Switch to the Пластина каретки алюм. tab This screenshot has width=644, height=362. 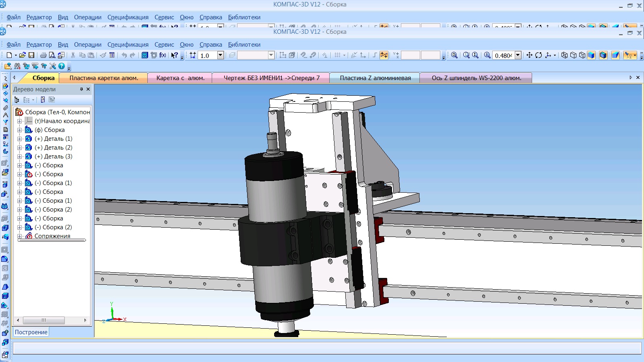[103, 78]
